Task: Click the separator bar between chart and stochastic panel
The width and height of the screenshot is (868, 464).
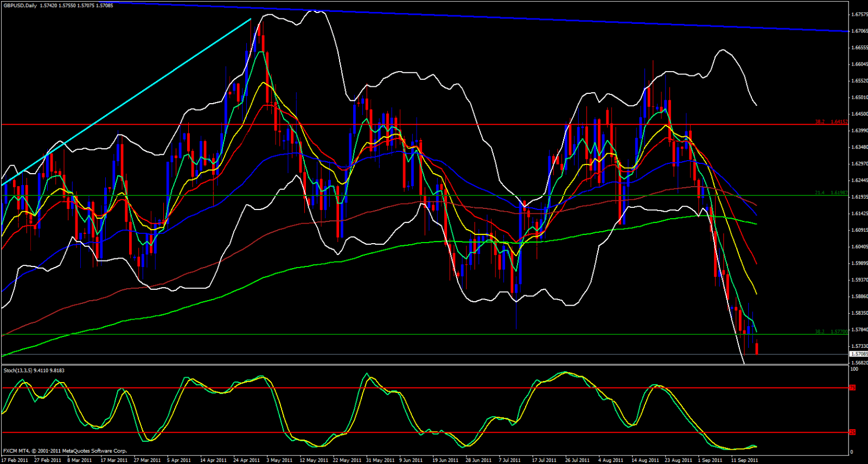Action: click(x=423, y=365)
